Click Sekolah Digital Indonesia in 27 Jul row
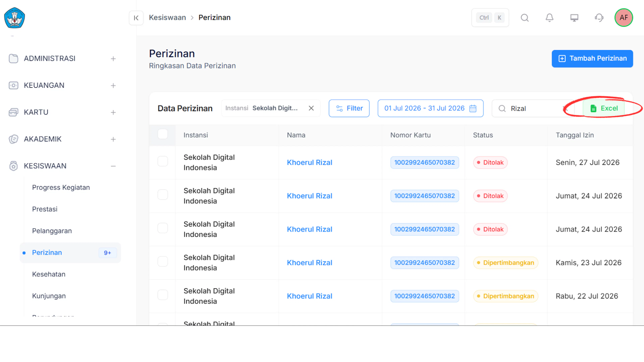Viewport: 644px width, 362px height. click(209, 162)
